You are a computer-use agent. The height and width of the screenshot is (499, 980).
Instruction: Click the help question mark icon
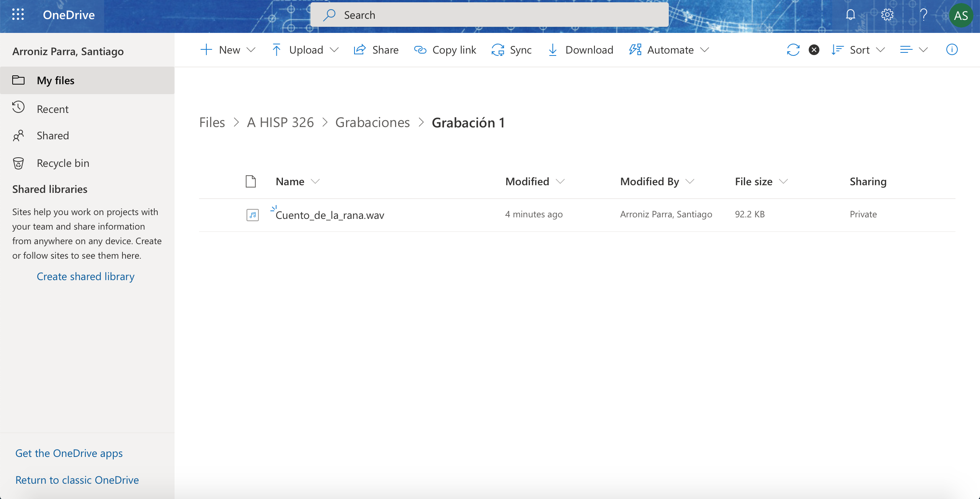click(923, 15)
